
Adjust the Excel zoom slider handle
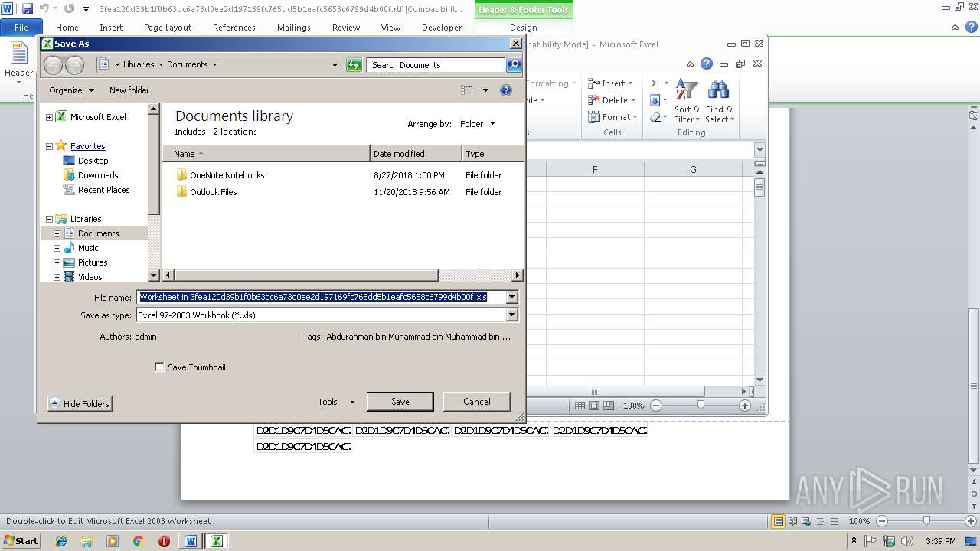[700, 406]
